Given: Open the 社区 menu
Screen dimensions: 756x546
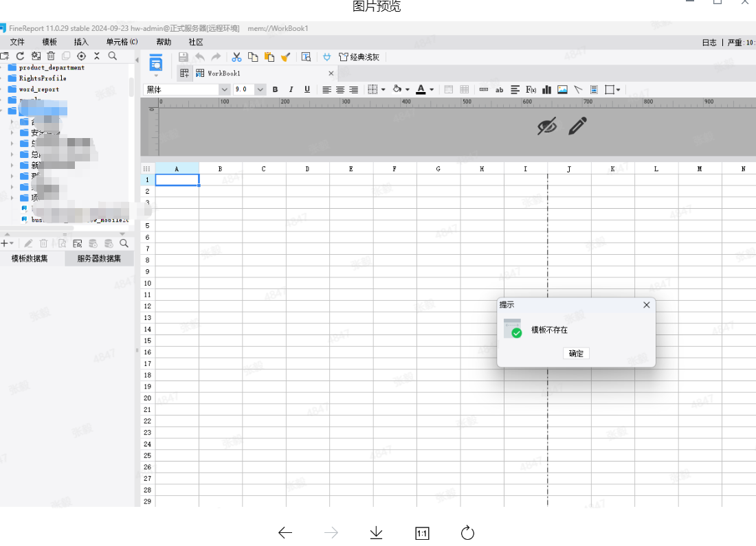Looking at the screenshot, I should pyautogui.click(x=196, y=42).
